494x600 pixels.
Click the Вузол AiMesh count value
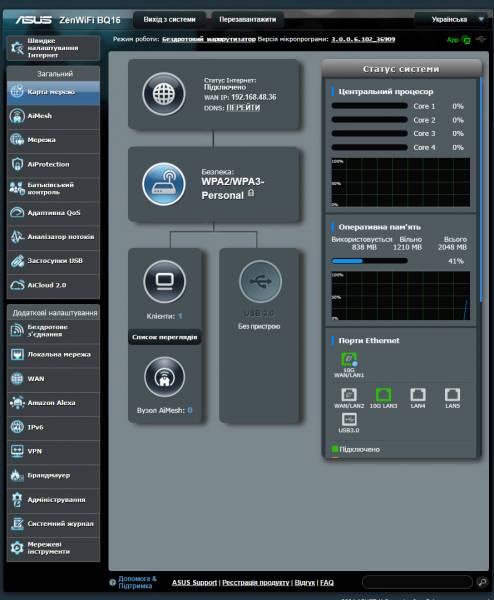(x=190, y=410)
